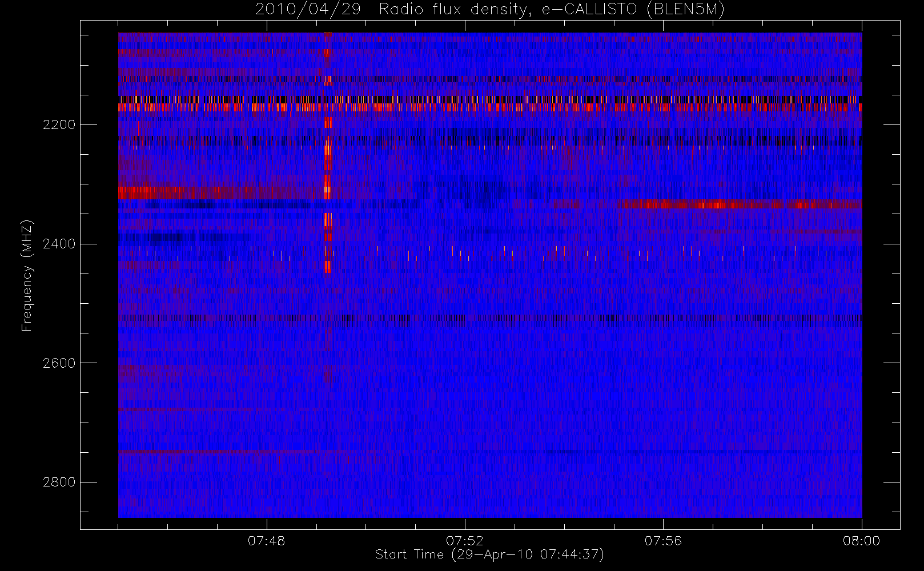Click the 'Start Time (29-Apr-10 07:44:37)' label
924x571 pixels.
(x=489, y=554)
